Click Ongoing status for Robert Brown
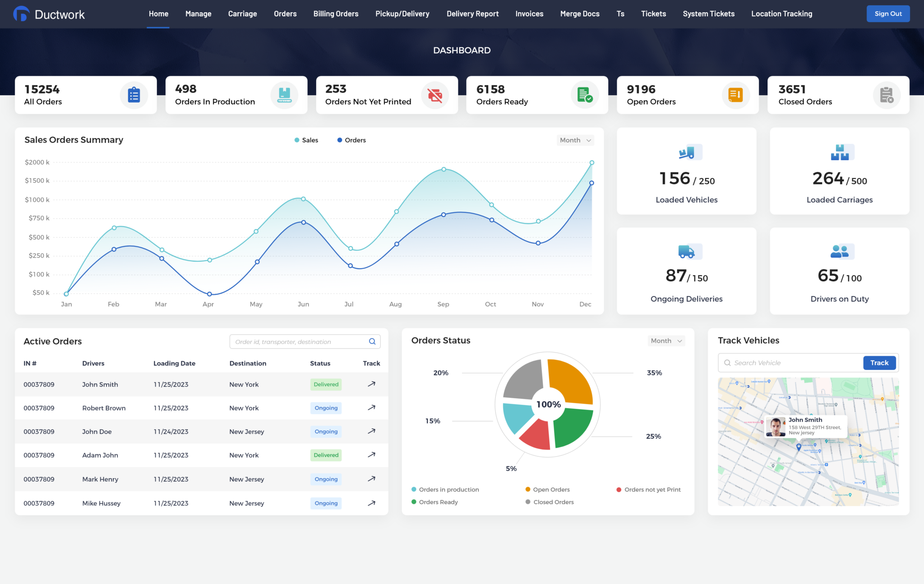Viewport: 924px width, 584px height. click(x=326, y=408)
